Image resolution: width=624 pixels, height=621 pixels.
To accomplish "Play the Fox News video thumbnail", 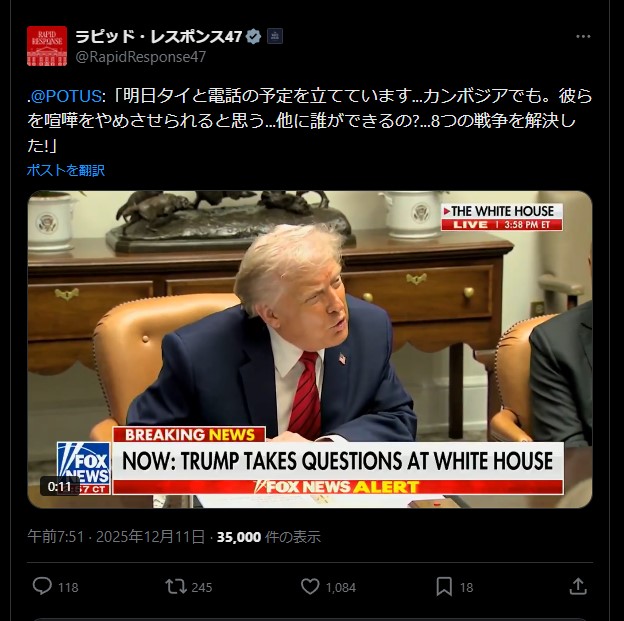I will 310,349.
